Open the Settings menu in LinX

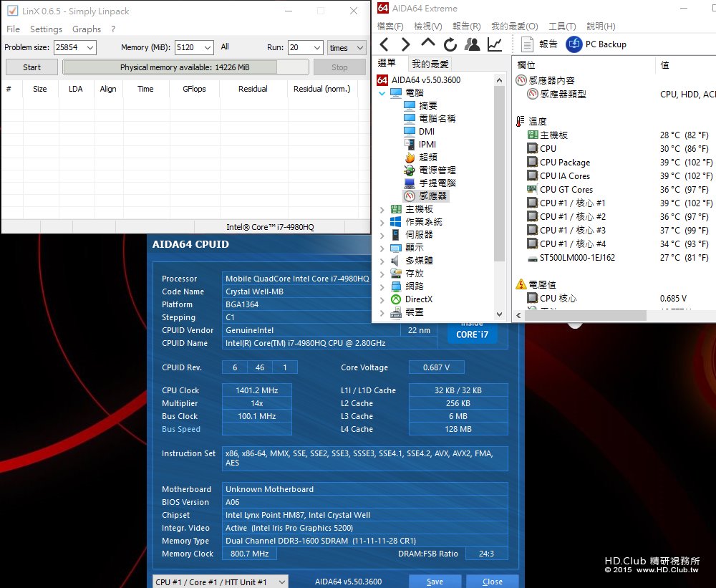click(46, 29)
